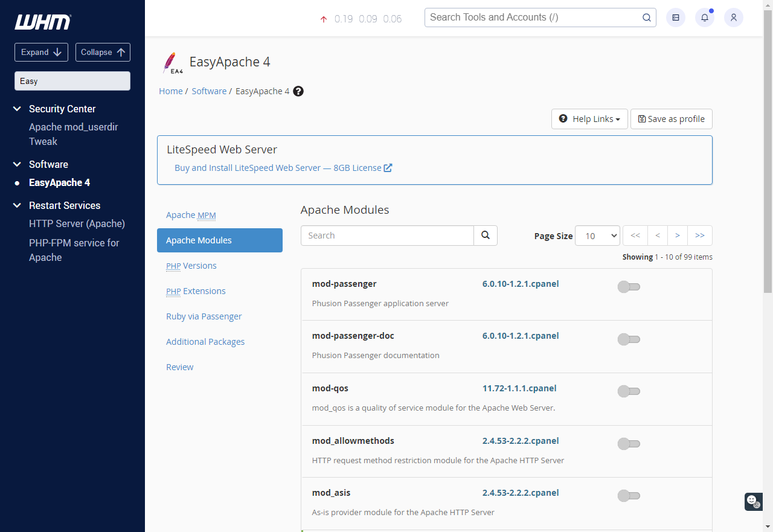Open HTTP Server (Apache) restart link
This screenshot has height=532, width=773.
[x=77, y=223]
